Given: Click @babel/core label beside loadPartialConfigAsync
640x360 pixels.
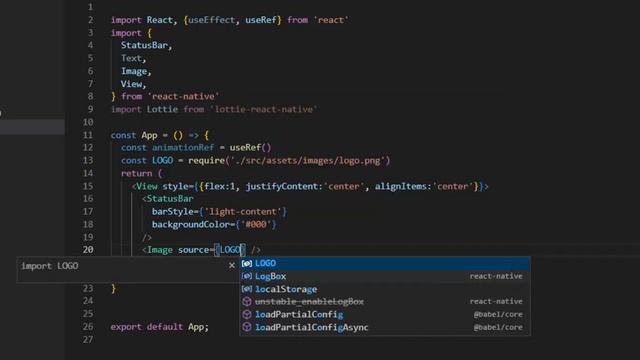Looking at the screenshot, I should [498, 327].
